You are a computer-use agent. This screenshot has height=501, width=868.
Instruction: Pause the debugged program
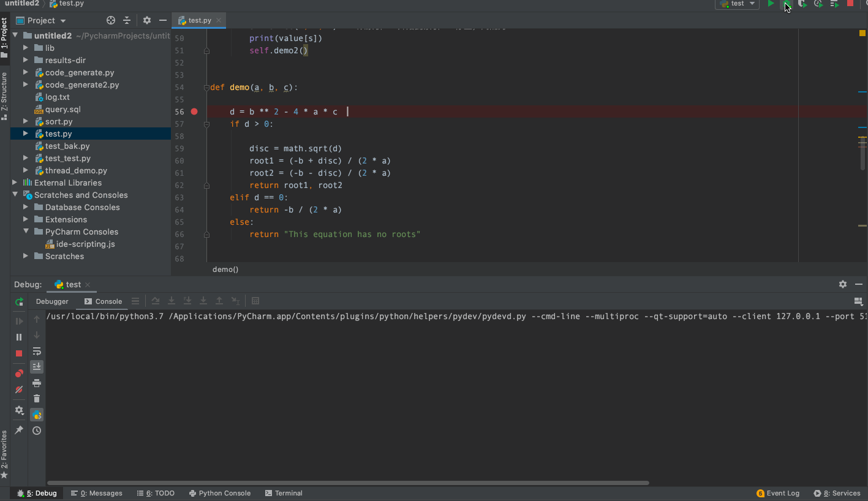coord(19,337)
